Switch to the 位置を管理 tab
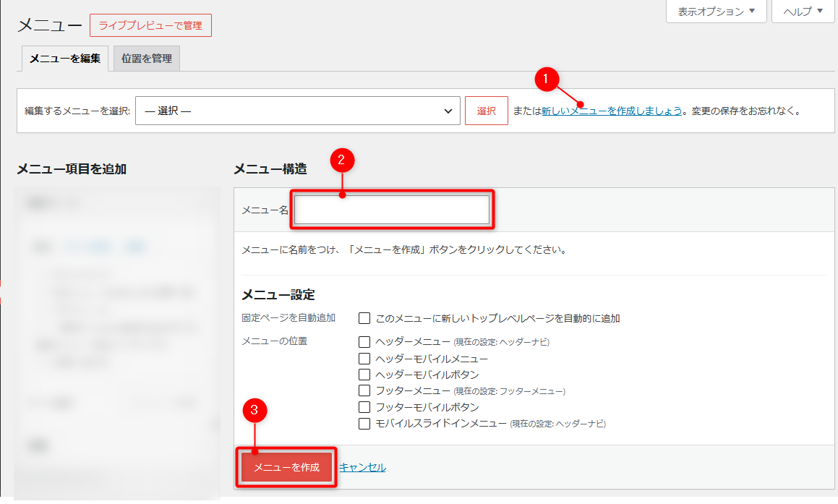This screenshot has height=504, width=838. (147, 59)
